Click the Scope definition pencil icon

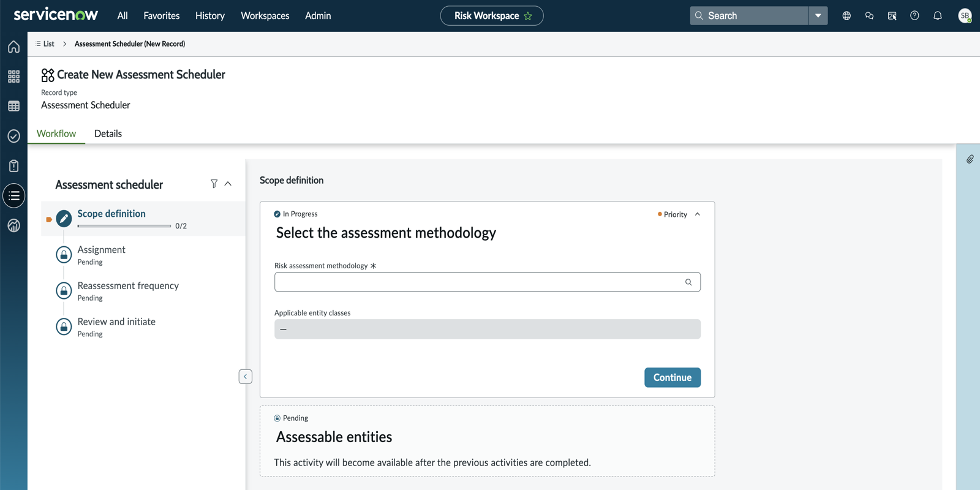point(64,219)
